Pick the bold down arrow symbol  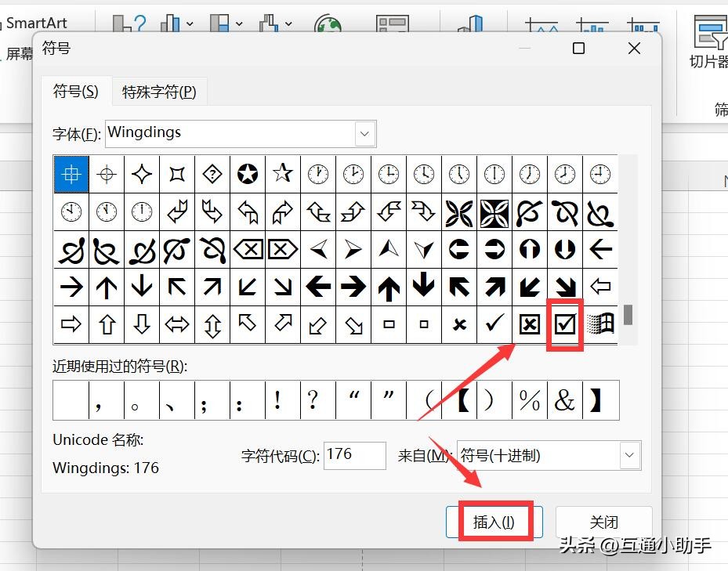tap(424, 287)
